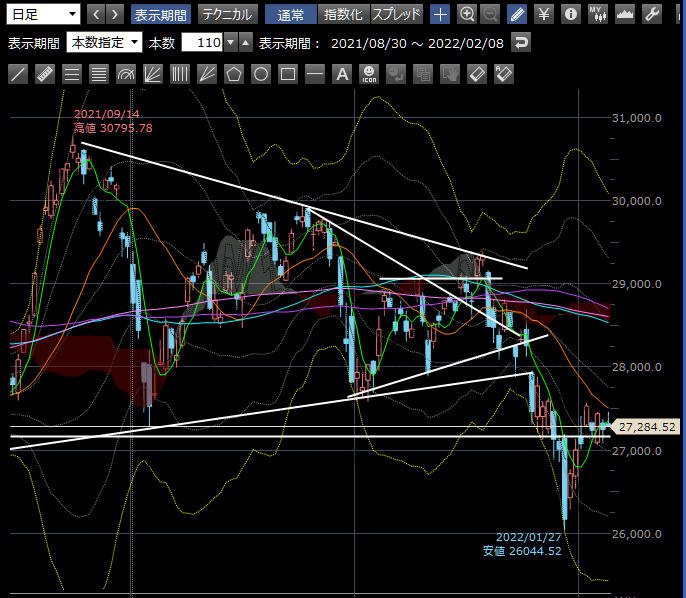Expand the bar count dropdown arrow
Viewport: 686px width, 598px height.
tap(232, 43)
